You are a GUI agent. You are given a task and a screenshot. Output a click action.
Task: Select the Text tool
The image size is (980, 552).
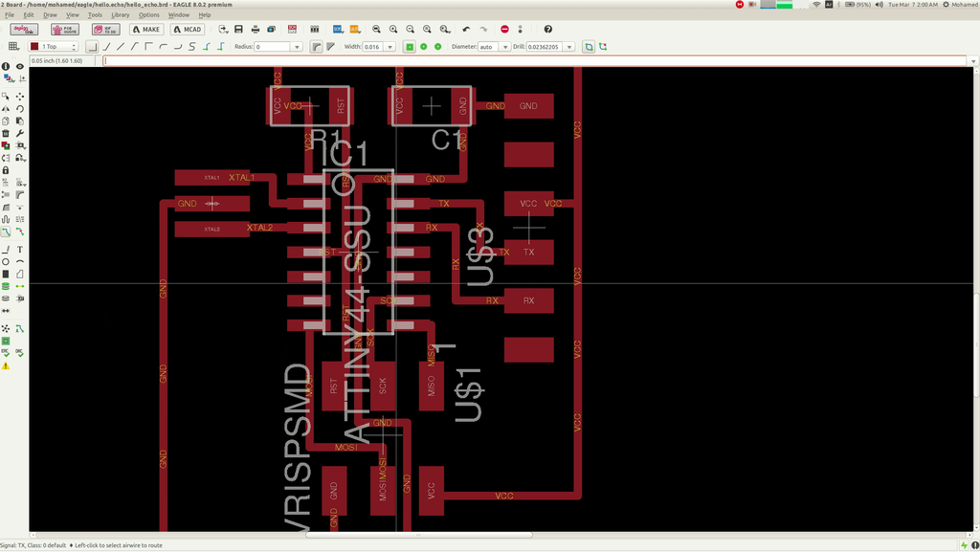(20, 249)
